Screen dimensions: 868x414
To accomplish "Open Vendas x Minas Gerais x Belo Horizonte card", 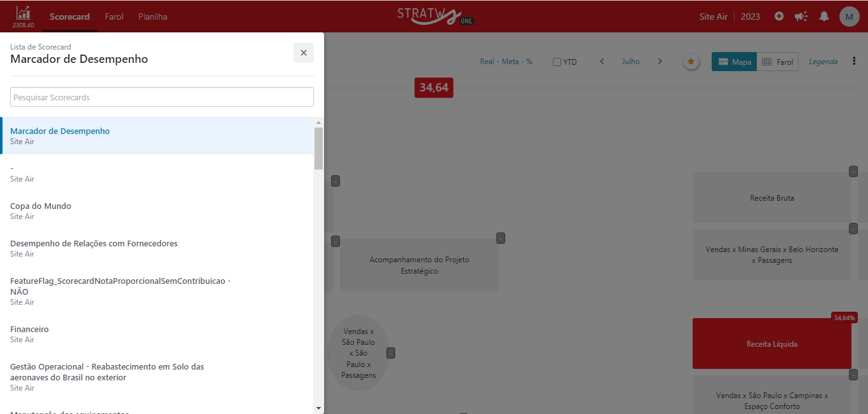I will pyautogui.click(x=772, y=255).
